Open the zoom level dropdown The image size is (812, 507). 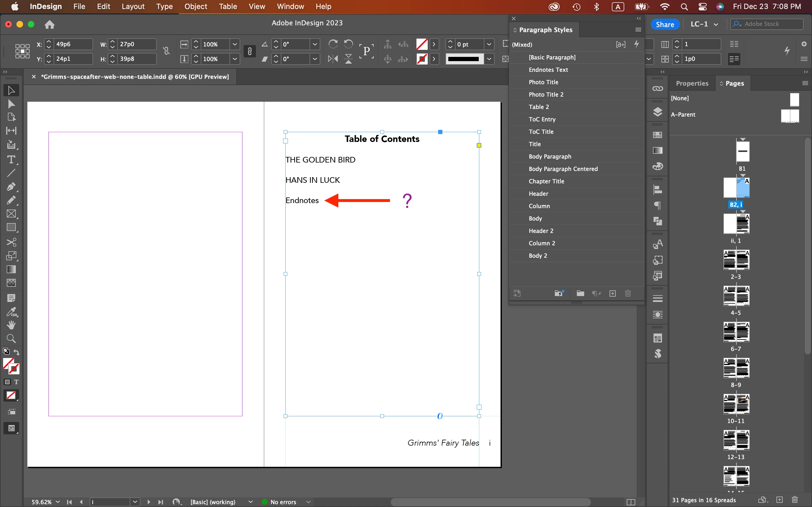(58, 502)
